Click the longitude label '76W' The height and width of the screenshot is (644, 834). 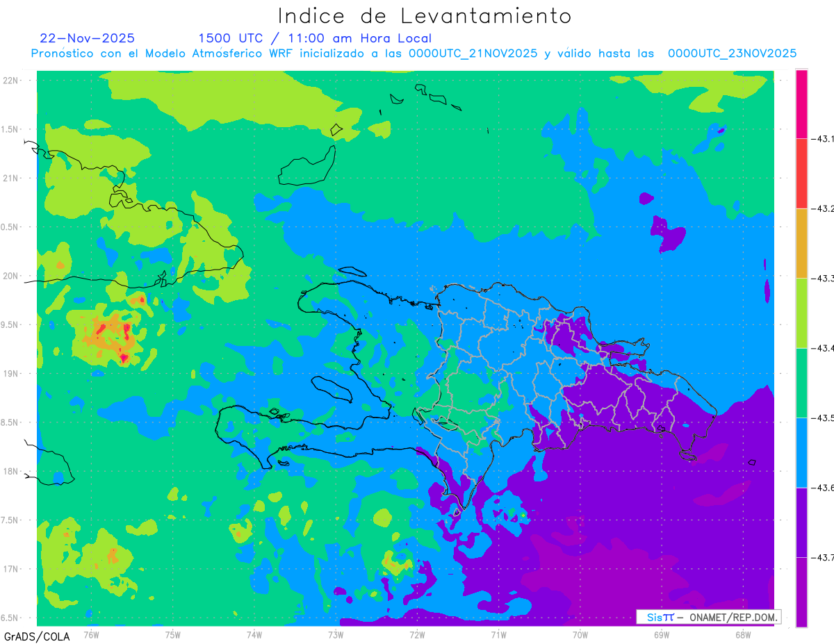[92, 634]
